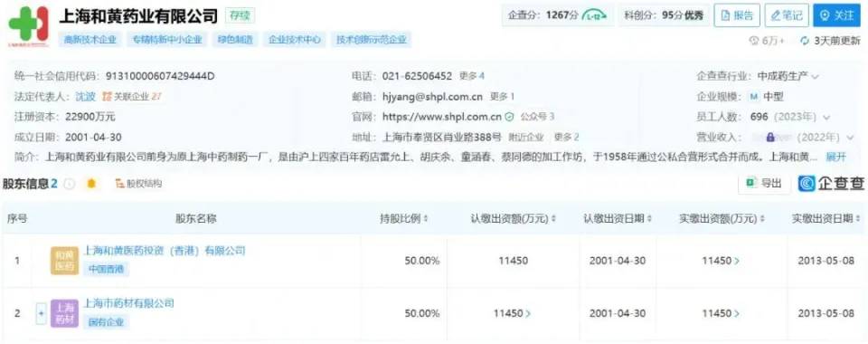Click the 3天前更新 refresh icon
Screen dimensions: 868x344
tap(806, 41)
